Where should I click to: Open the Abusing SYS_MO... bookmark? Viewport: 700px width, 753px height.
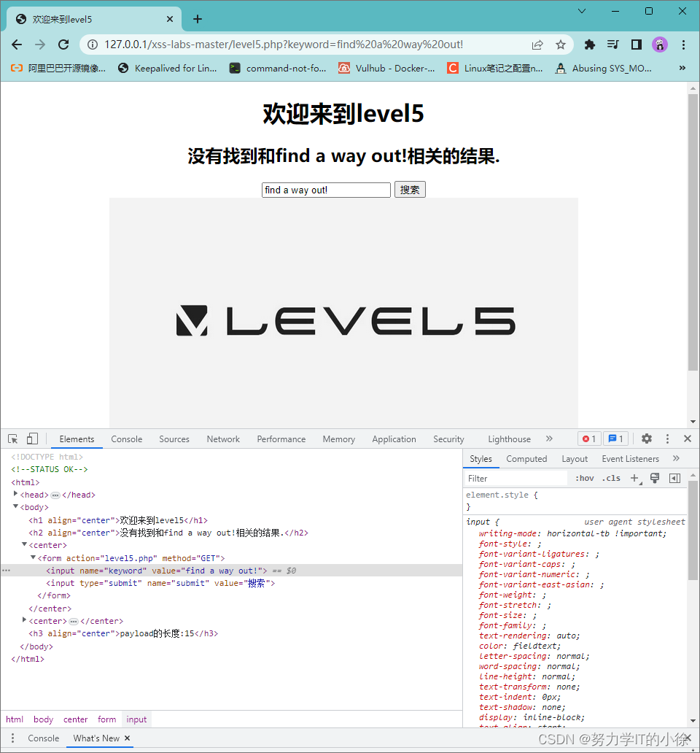click(x=604, y=68)
